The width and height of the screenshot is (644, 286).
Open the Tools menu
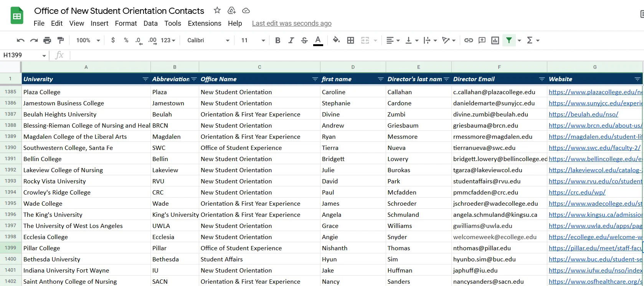[x=173, y=23]
